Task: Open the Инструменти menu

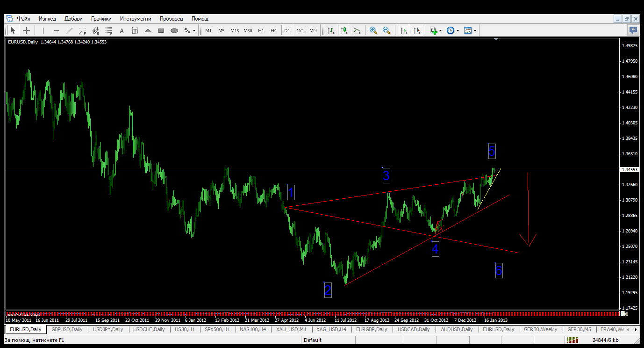Action: coord(136,19)
